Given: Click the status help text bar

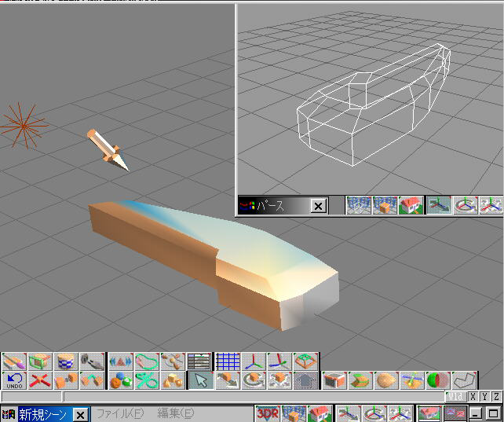Looking at the screenshot, I should pos(254,397).
